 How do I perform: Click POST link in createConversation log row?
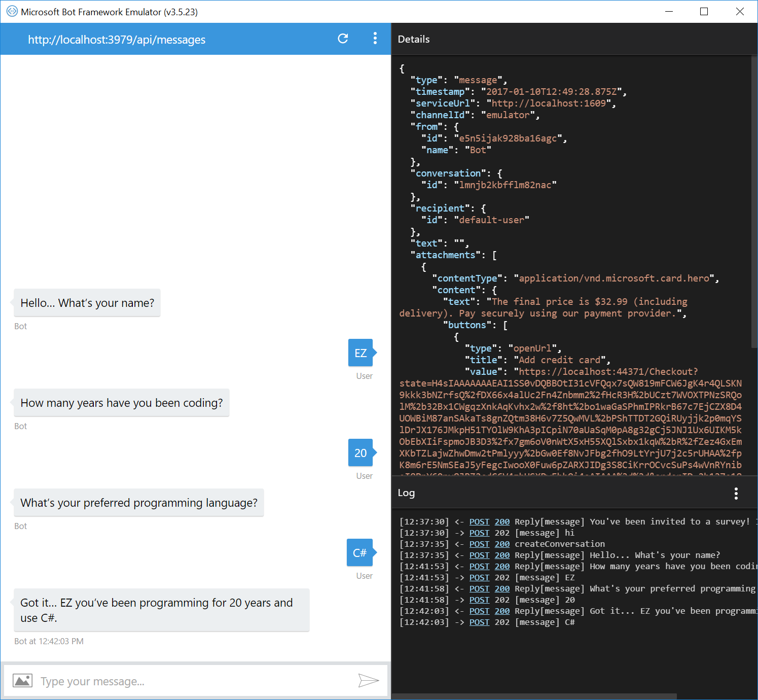479,544
